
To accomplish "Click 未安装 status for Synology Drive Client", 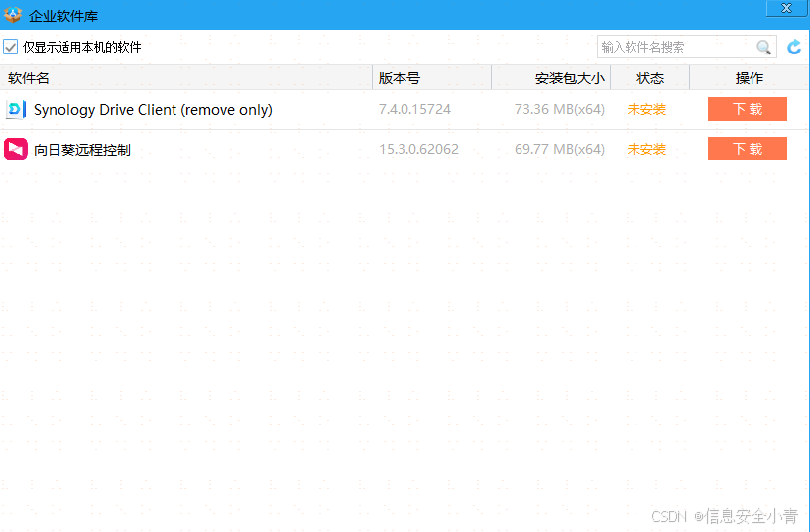I will [646, 109].
